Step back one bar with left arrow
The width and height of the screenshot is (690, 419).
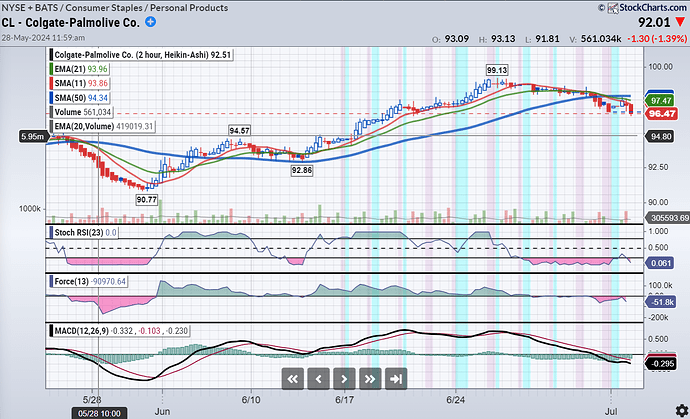[x=319, y=379]
